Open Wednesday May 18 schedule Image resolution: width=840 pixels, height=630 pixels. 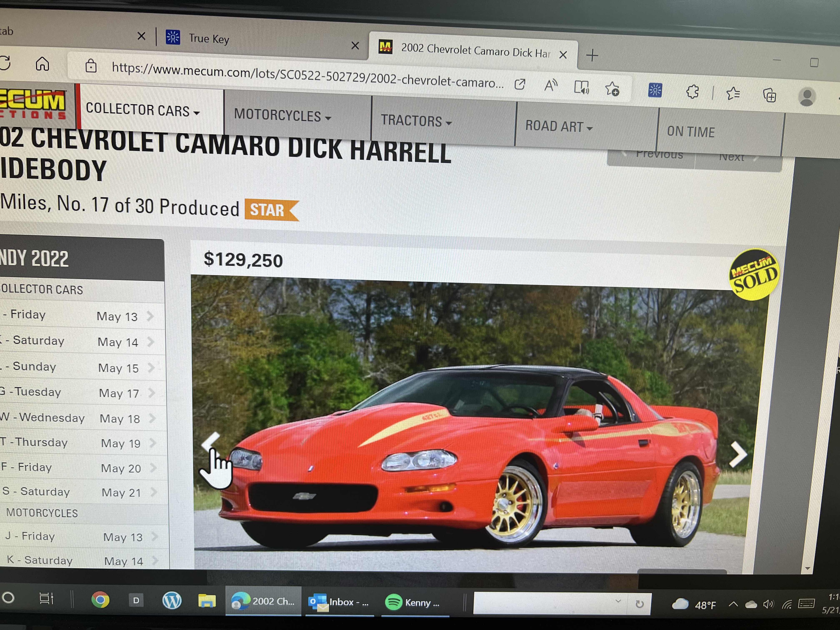click(x=83, y=418)
